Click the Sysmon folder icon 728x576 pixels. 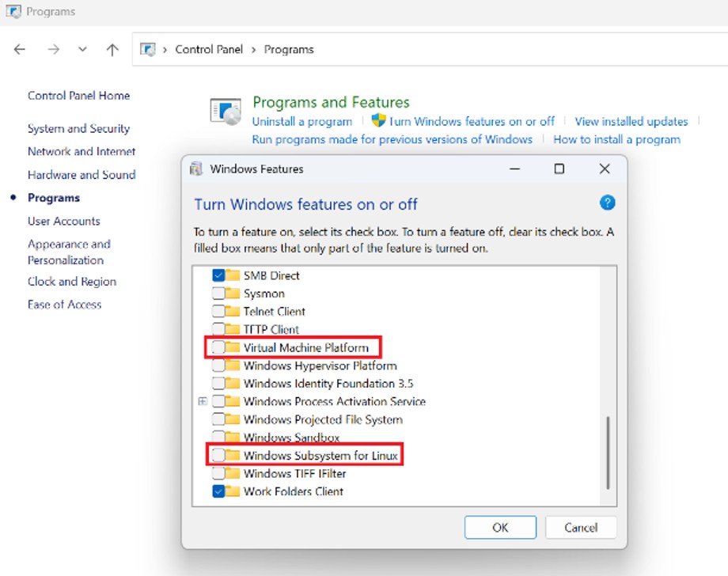pyautogui.click(x=233, y=294)
